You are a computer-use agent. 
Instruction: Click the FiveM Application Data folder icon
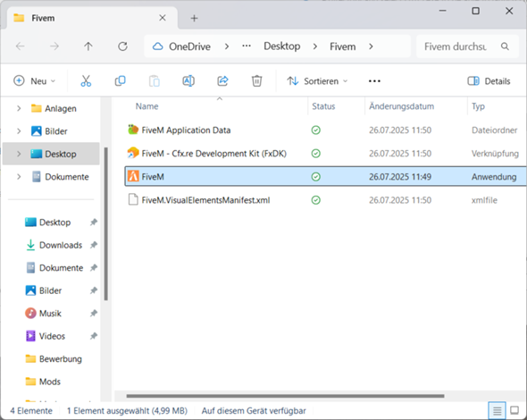(133, 130)
